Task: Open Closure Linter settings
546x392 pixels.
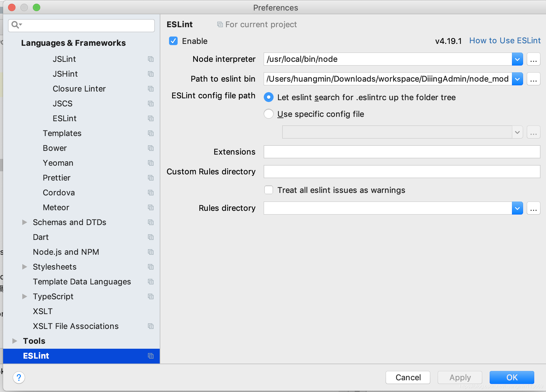Action: (79, 89)
